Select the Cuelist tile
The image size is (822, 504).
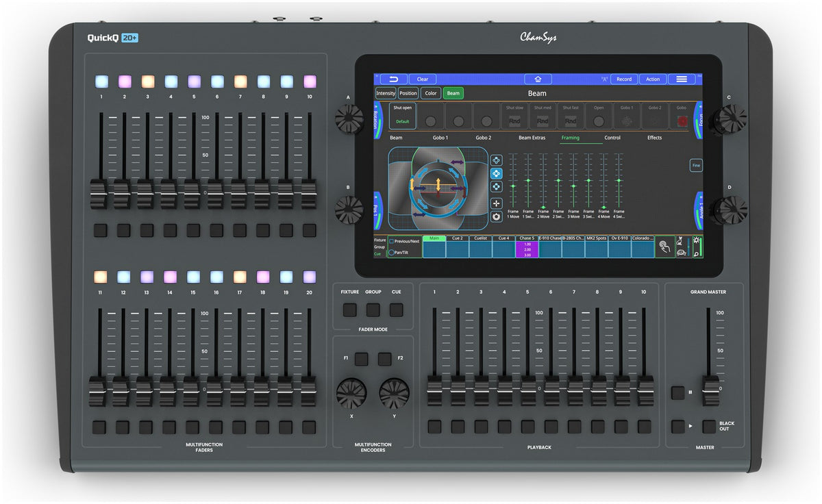click(480, 247)
